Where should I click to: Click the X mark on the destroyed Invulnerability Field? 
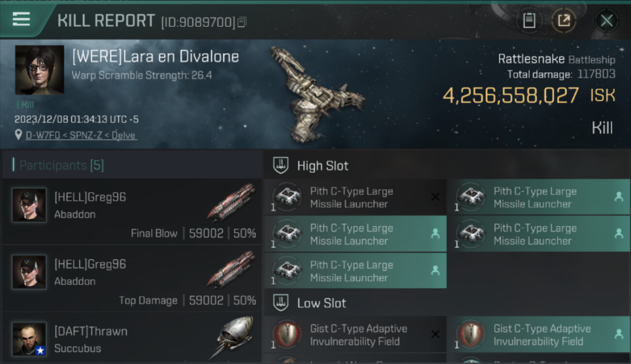(435, 334)
